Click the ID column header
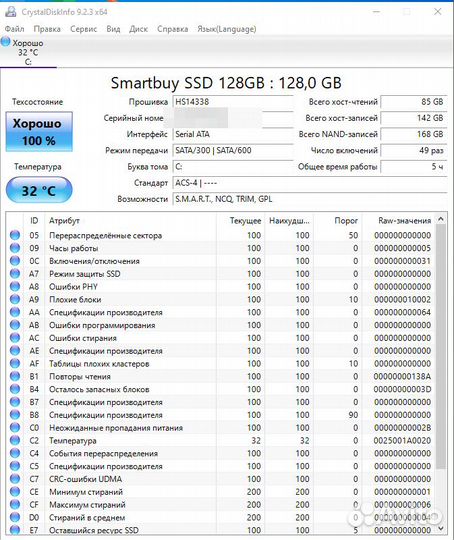This screenshot has height=540, width=454. click(x=34, y=221)
